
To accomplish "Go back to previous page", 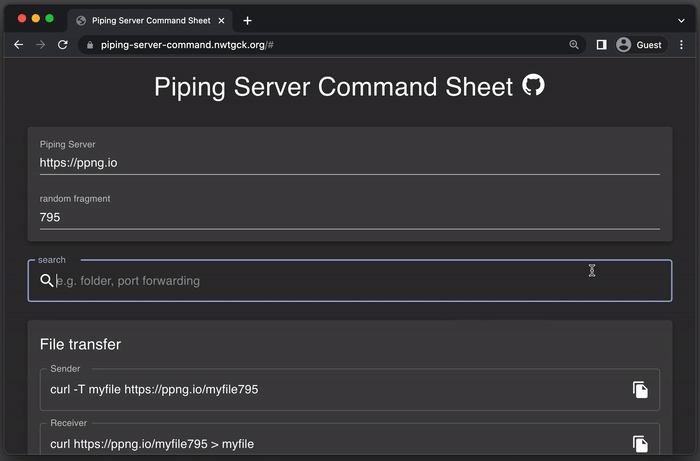I will point(18,45).
